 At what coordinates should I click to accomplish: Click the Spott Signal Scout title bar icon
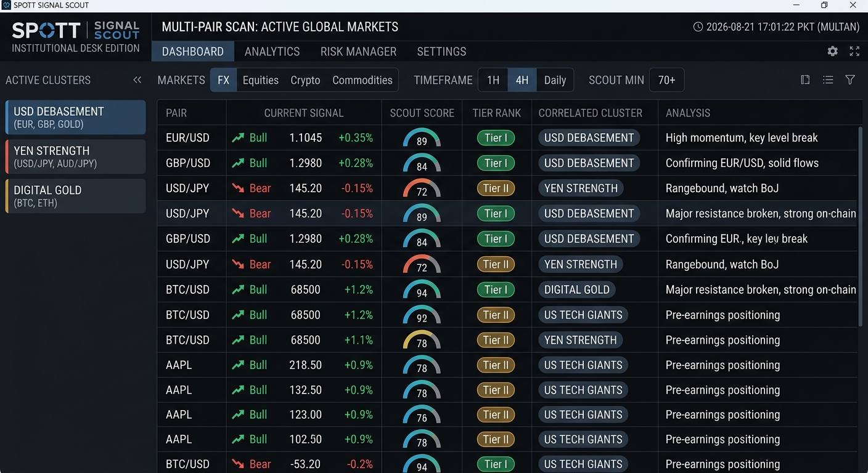pos(6,5)
